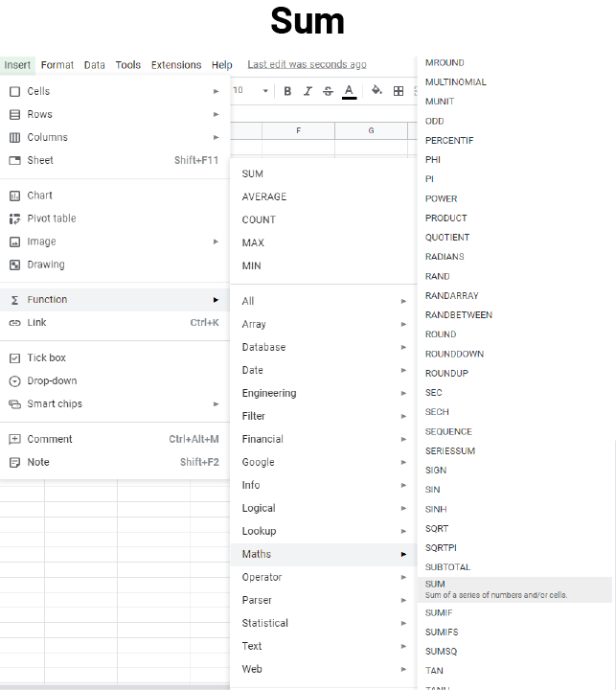Toggle italic formatting in toolbar

308,91
